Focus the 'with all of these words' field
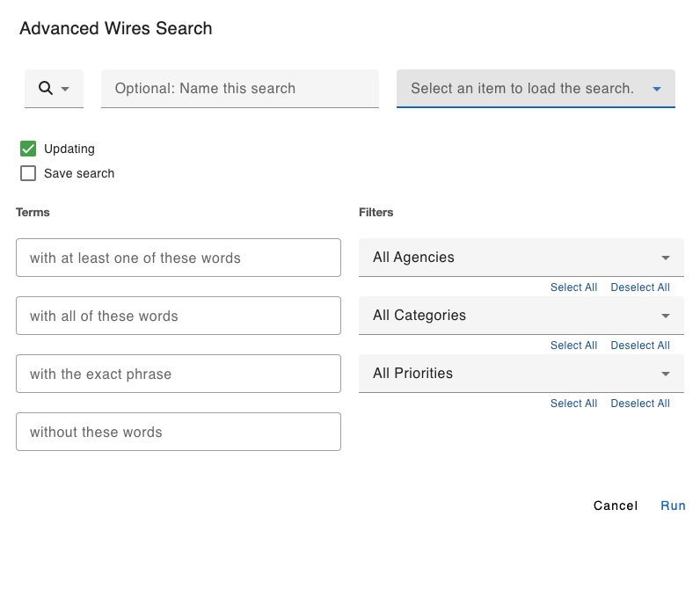700x611 pixels. pyautogui.click(x=179, y=316)
